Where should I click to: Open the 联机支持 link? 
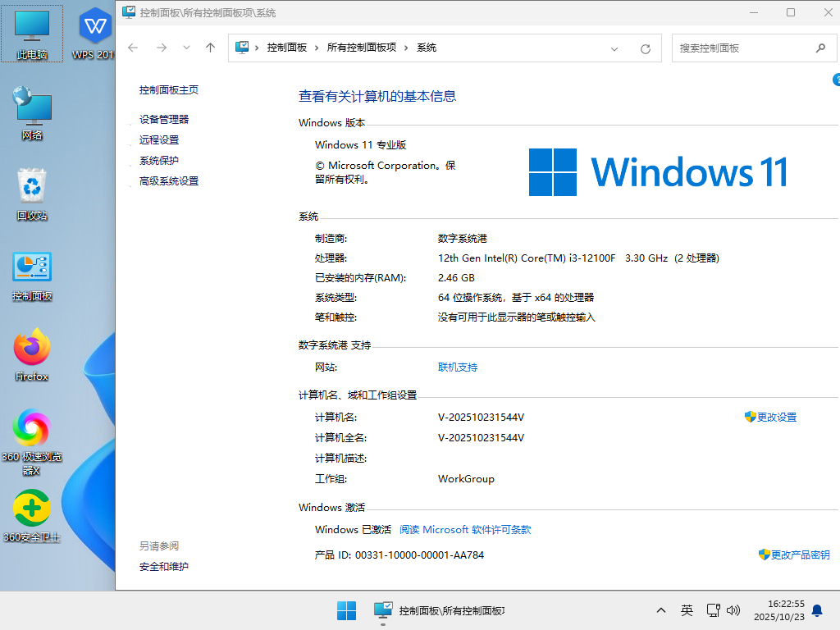click(457, 367)
